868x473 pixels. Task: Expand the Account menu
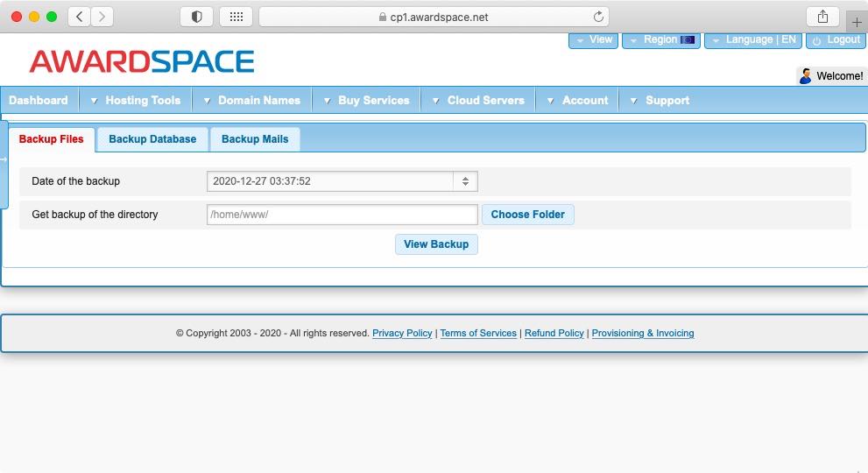(577, 100)
